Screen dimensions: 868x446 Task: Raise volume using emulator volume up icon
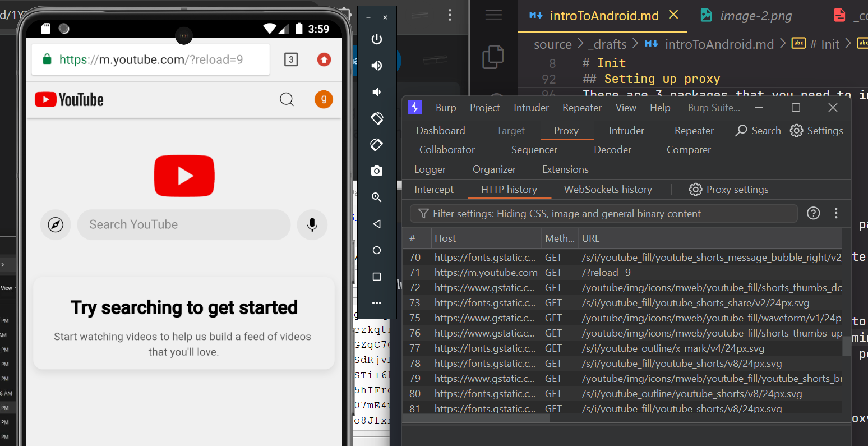coord(377,66)
